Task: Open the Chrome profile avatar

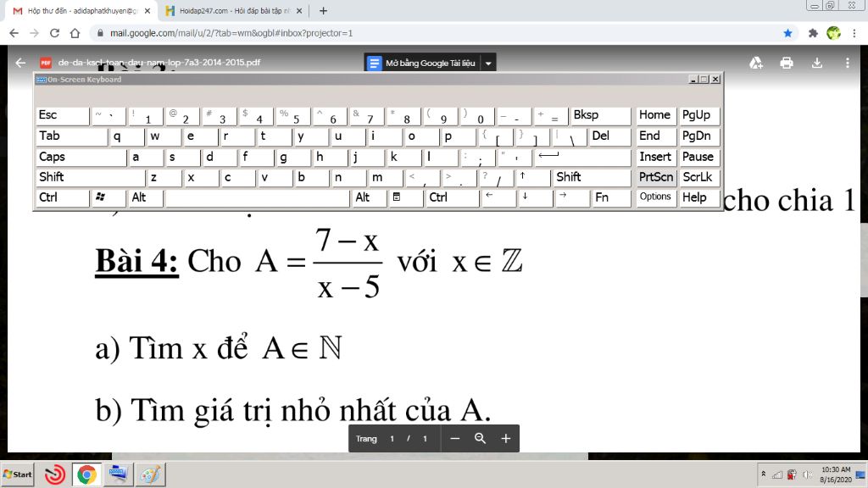Action: pyautogui.click(x=834, y=33)
